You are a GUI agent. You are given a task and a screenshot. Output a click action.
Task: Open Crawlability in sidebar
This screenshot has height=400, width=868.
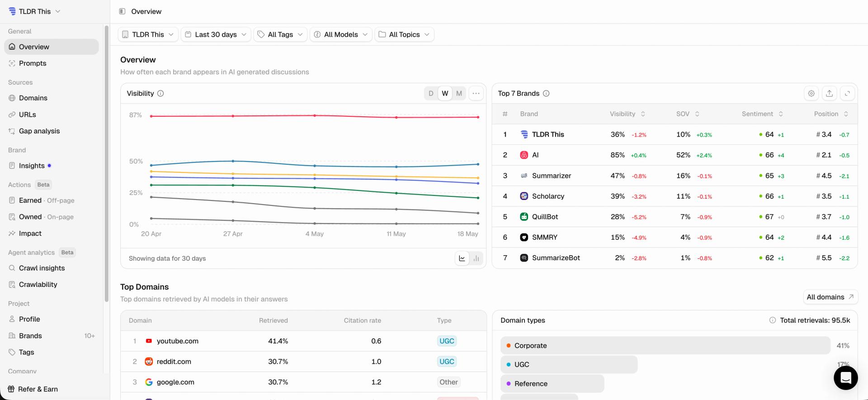pyautogui.click(x=52, y=284)
